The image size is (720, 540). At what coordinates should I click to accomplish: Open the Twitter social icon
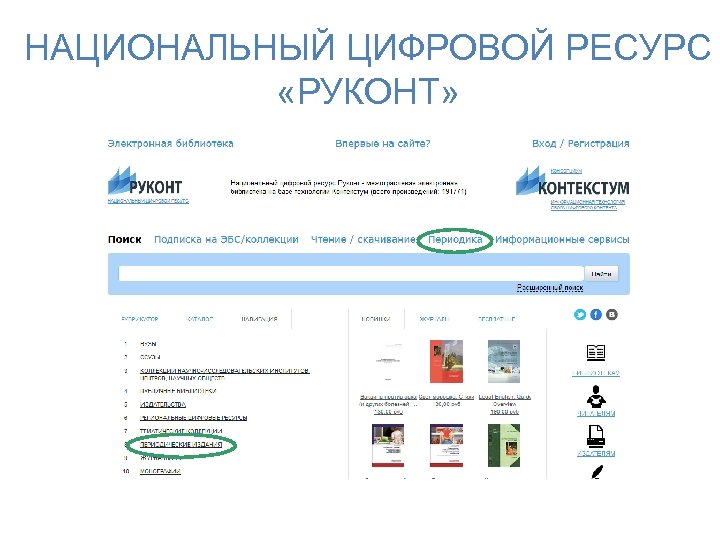580,315
